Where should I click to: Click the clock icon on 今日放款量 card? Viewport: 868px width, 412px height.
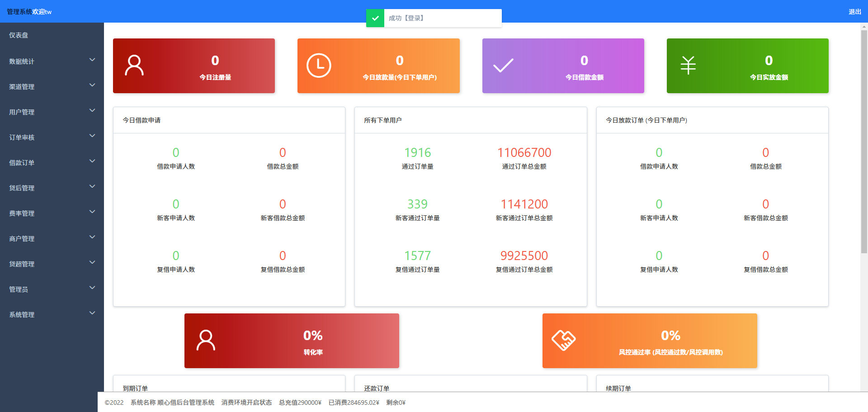pos(319,66)
